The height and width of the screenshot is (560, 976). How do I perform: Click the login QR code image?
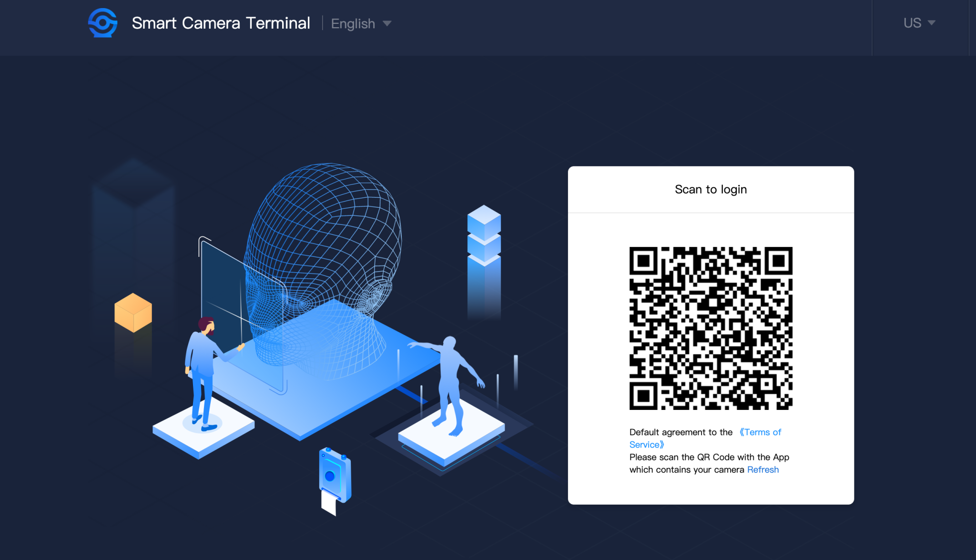[x=711, y=328]
